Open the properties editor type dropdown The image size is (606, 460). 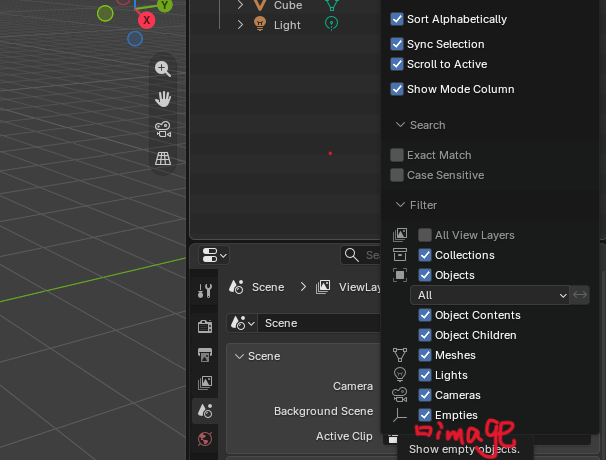coord(214,256)
